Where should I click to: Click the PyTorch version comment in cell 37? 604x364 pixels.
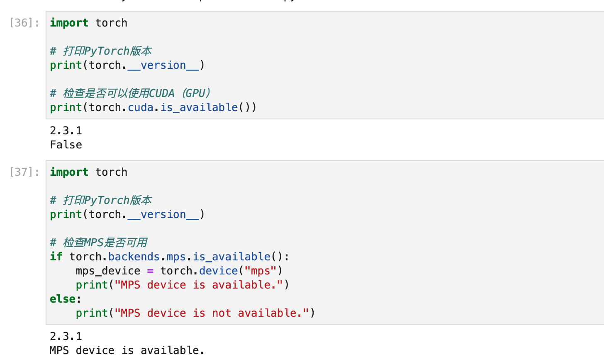101,200
